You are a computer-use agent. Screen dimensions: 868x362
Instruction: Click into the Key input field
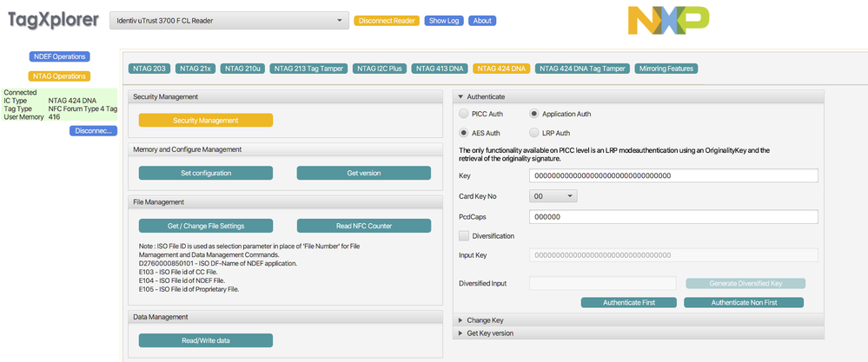(x=673, y=175)
